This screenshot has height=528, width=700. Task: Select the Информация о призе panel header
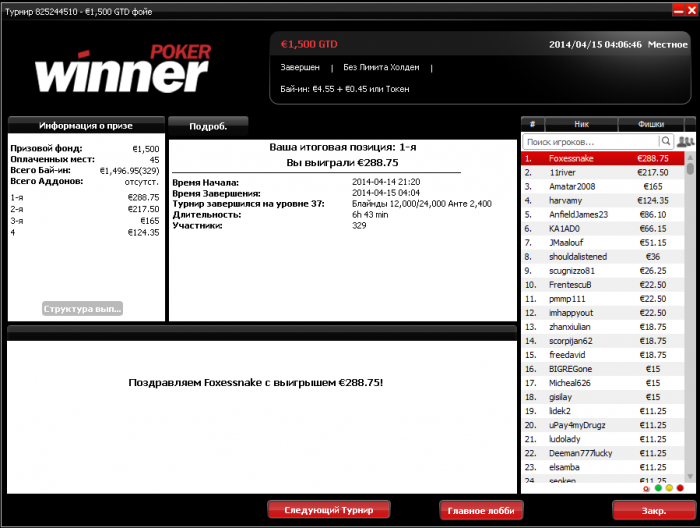pos(86,125)
